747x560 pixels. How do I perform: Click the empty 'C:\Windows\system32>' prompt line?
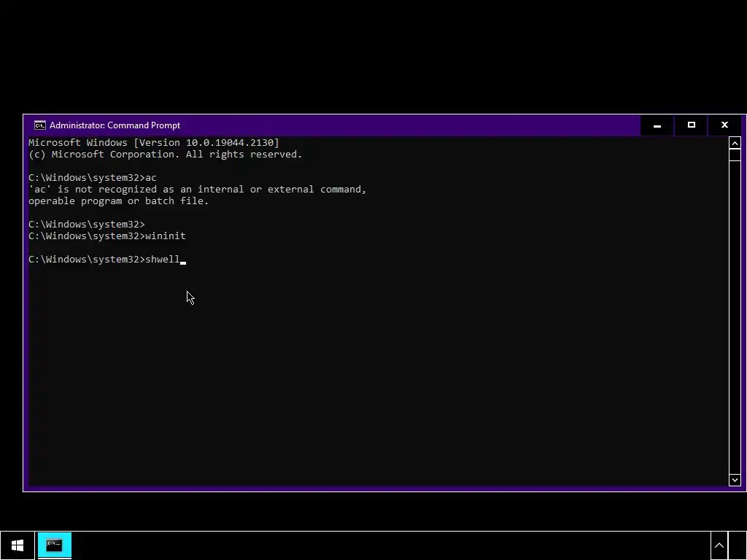(x=87, y=225)
